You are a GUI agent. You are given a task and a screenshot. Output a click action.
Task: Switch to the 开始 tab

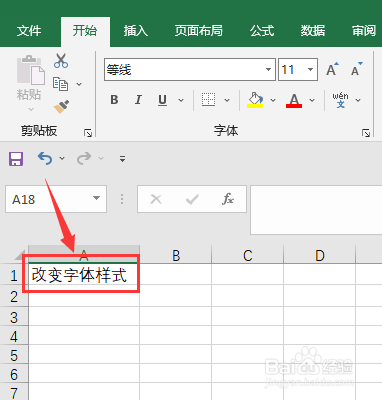(85, 31)
